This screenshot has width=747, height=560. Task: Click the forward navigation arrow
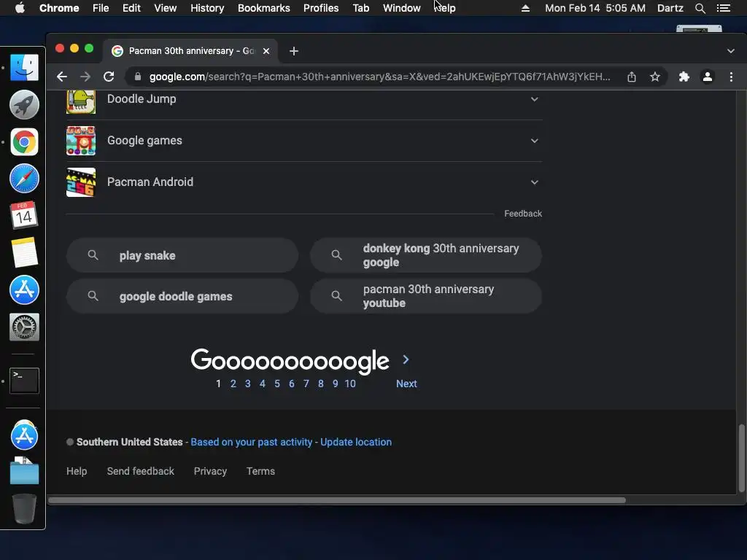click(85, 77)
